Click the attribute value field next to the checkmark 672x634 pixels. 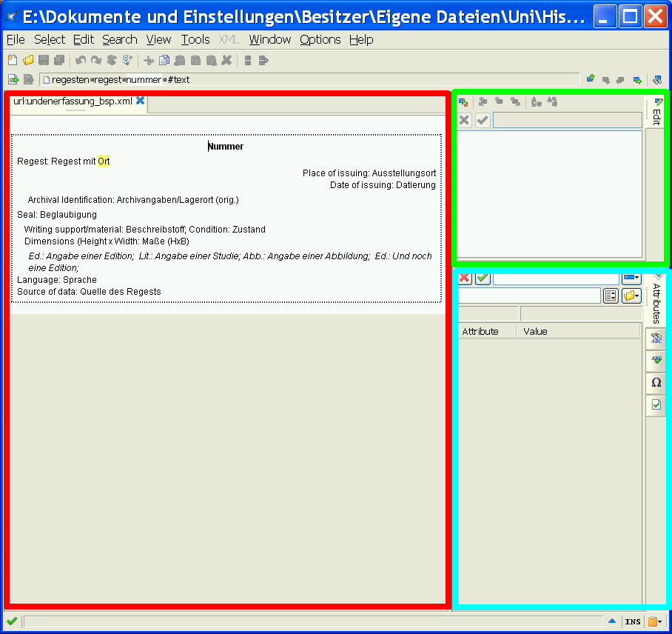click(557, 278)
